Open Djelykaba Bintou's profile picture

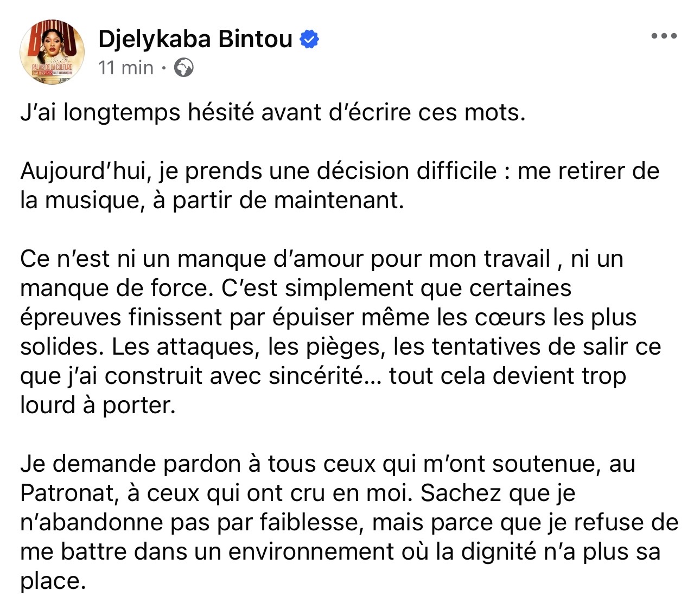coord(52,52)
